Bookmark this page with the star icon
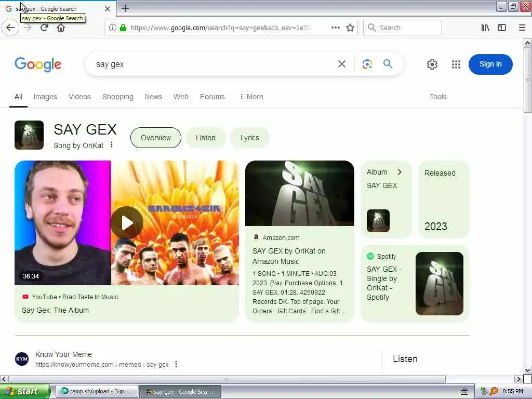Viewport: 532px width, 399px height. (350, 28)
